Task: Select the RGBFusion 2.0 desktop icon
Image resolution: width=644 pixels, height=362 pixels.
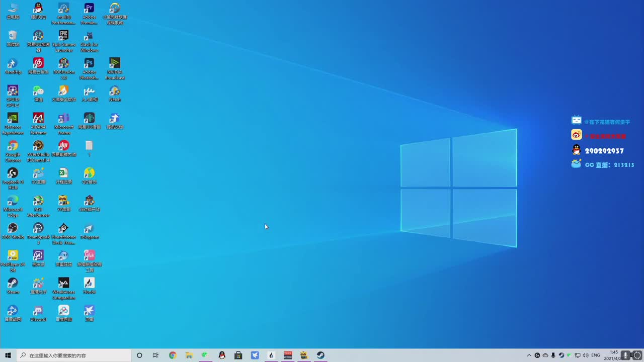Action: (63, 69)
